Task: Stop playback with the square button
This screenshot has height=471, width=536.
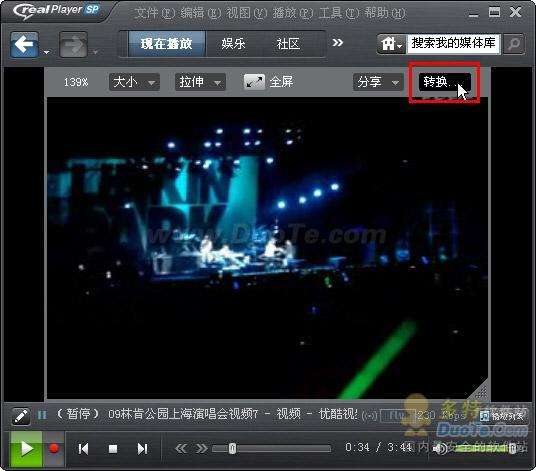Action: point(113,449)
